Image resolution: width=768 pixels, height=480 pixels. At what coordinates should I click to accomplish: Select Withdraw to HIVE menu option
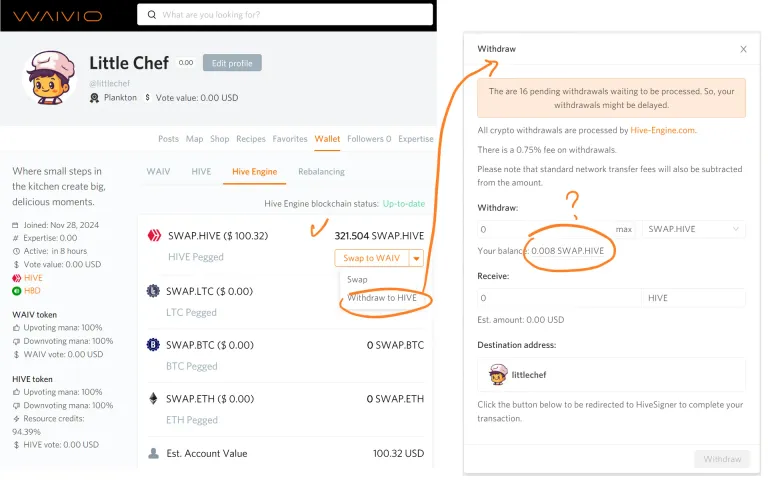tap(382, 298)
